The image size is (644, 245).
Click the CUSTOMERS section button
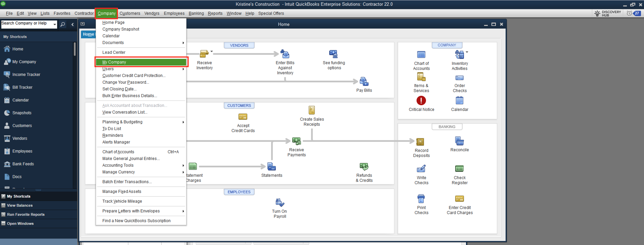pyautogui.click(x=239, y=106)
